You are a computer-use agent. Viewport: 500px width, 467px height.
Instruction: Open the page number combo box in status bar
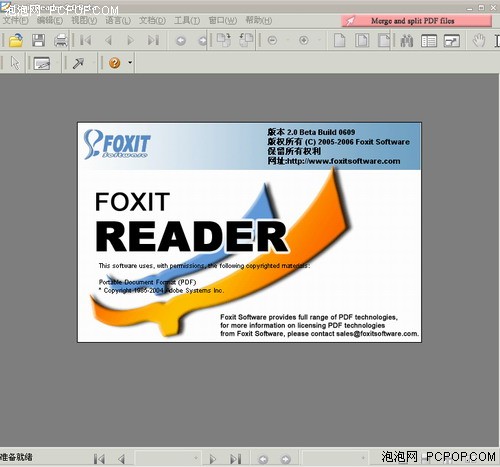tap(168, 458)
